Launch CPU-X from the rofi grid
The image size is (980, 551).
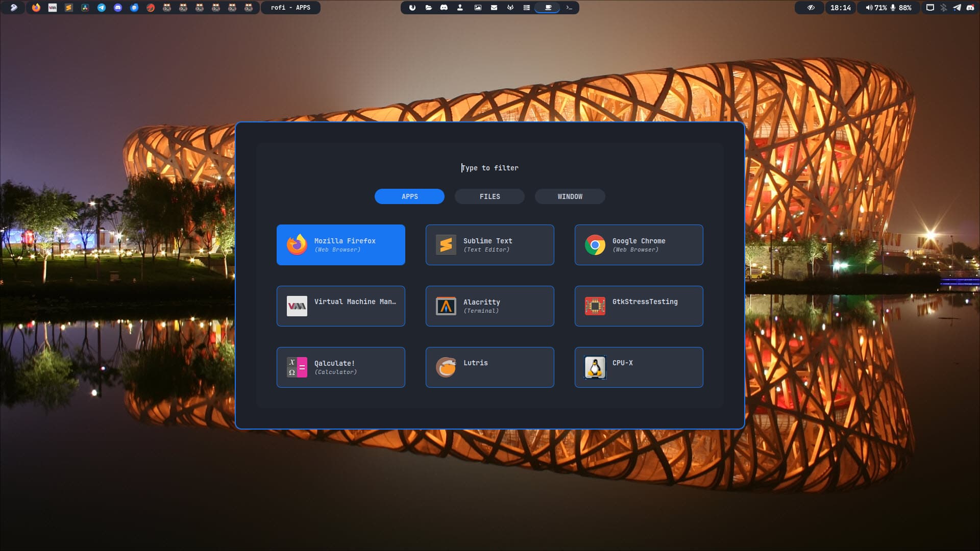(639, 367)
